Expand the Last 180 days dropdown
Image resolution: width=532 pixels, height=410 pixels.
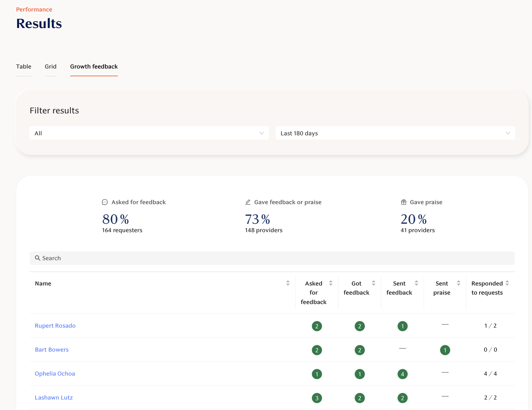tap(395, 133)
